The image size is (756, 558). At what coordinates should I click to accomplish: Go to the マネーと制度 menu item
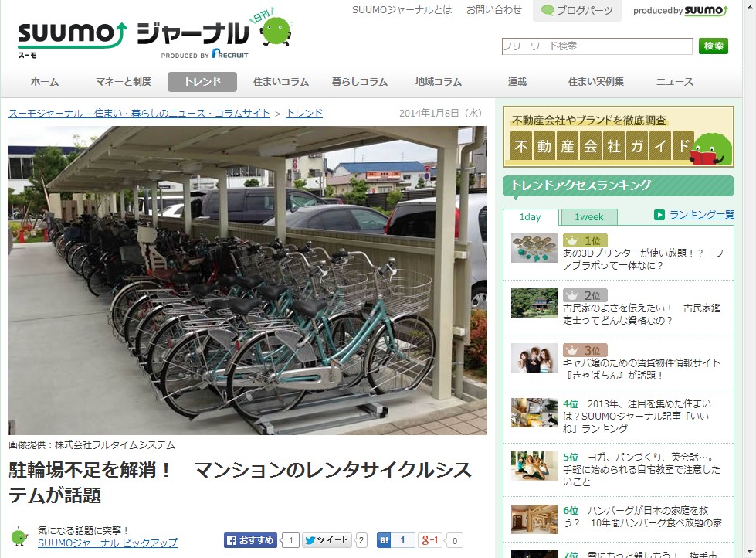[x=124, y=82]
